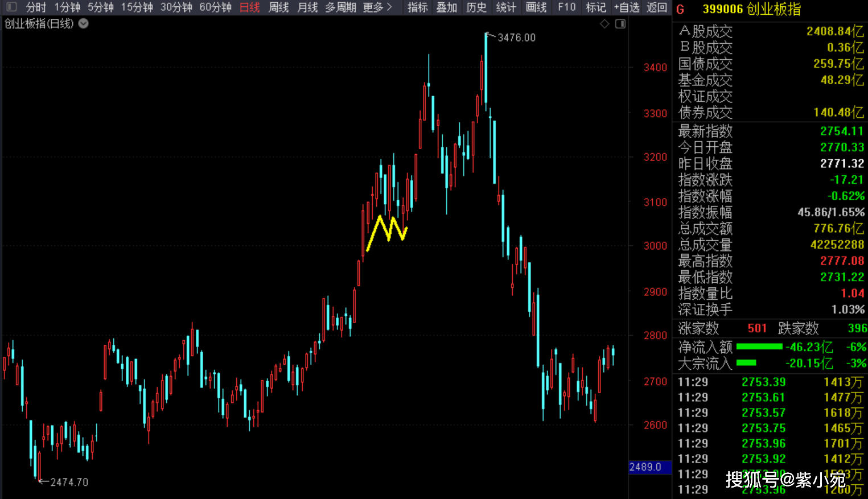Click the 涨家数 count 501

[x=757, y=328]
